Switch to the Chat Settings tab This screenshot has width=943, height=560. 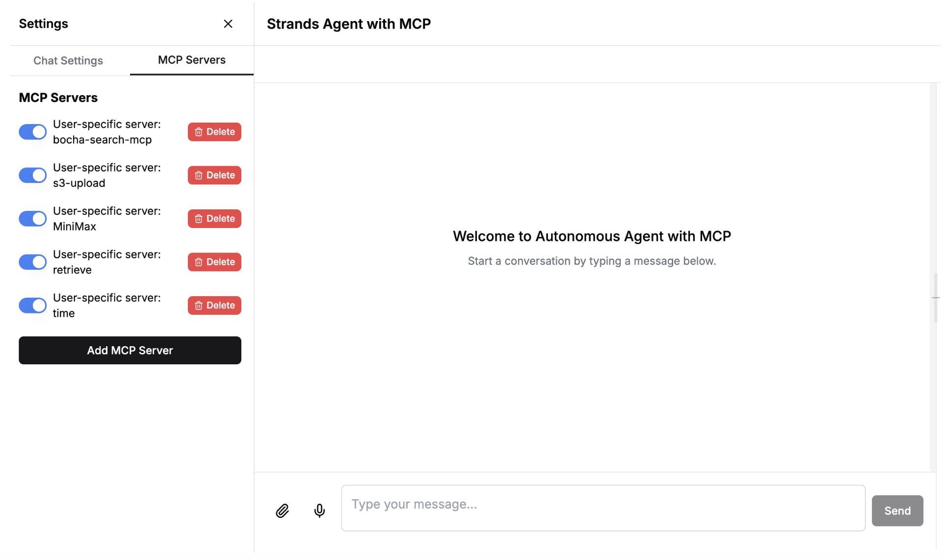68,61
